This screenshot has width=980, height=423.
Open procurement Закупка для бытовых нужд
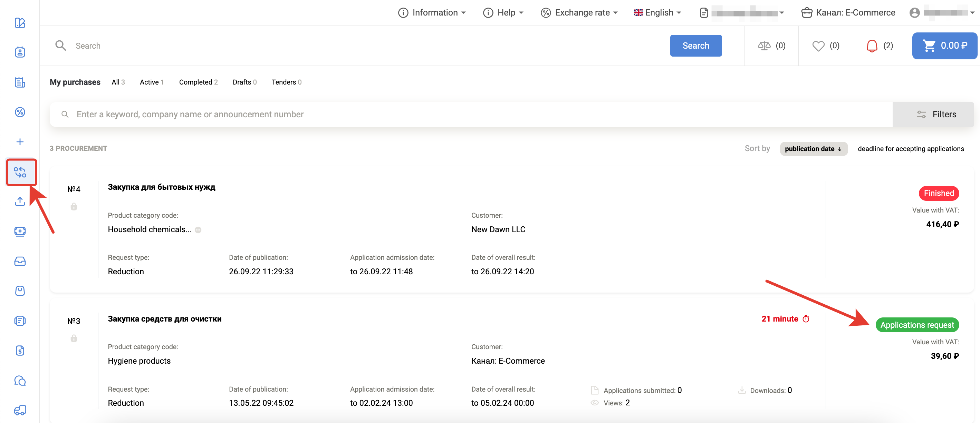point(161,187)
